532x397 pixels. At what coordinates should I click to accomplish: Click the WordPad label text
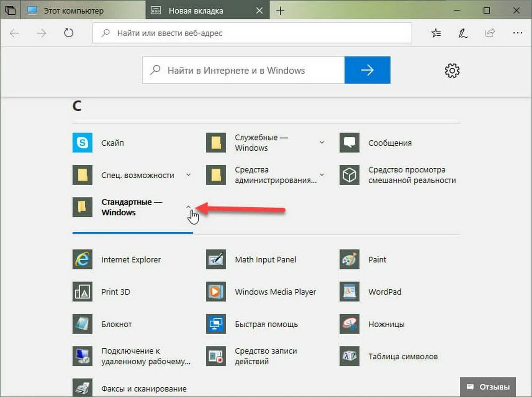point(385,292)
